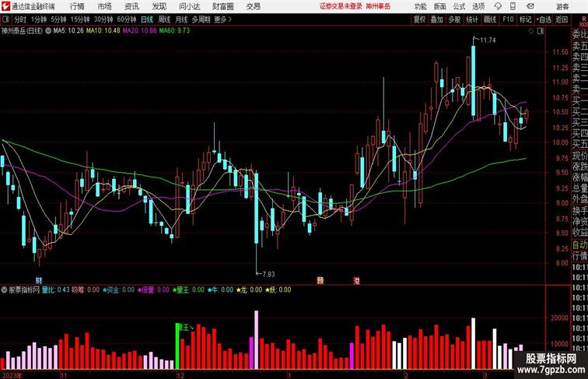Viewport: 588px width, 379px height.
Task: Click the MA20: 10.66 value
Action: [x=139, y=31]
